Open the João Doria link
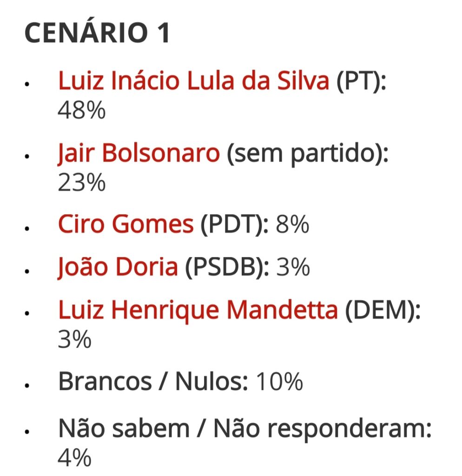This screenshot has height=476, width=462. tap(118, 268)
